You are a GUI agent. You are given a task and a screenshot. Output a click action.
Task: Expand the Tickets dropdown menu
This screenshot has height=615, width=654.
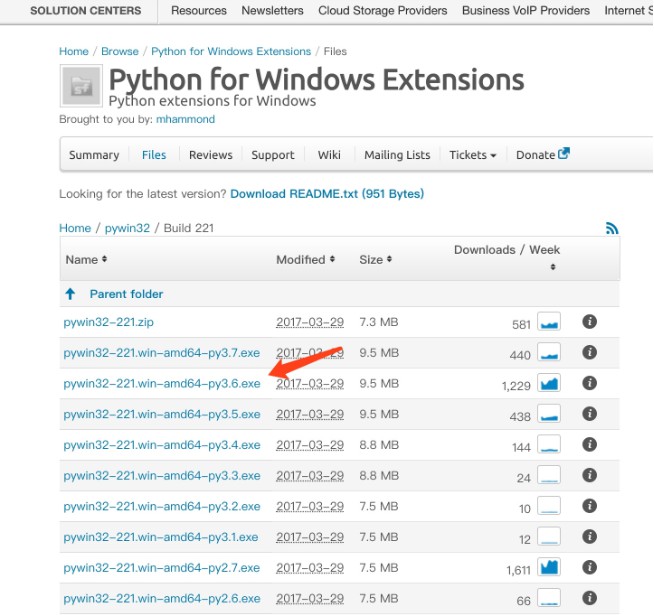click(473, 155)
